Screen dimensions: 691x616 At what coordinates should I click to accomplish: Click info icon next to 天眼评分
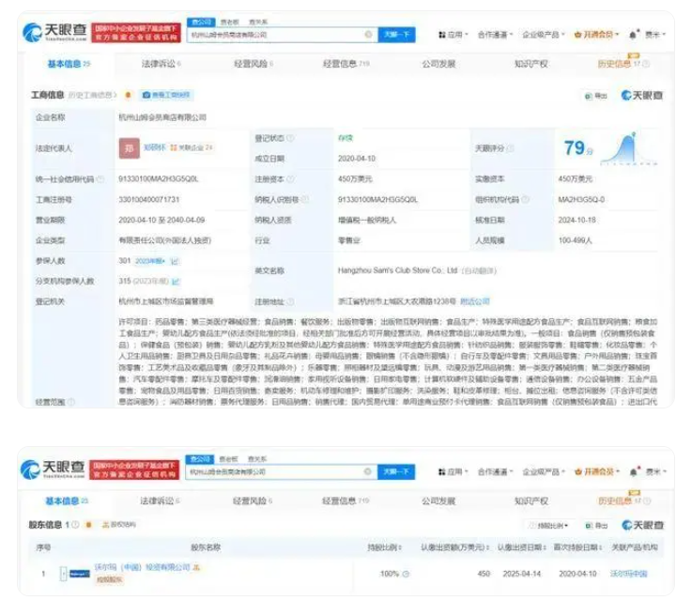click(x=511, y=148)
